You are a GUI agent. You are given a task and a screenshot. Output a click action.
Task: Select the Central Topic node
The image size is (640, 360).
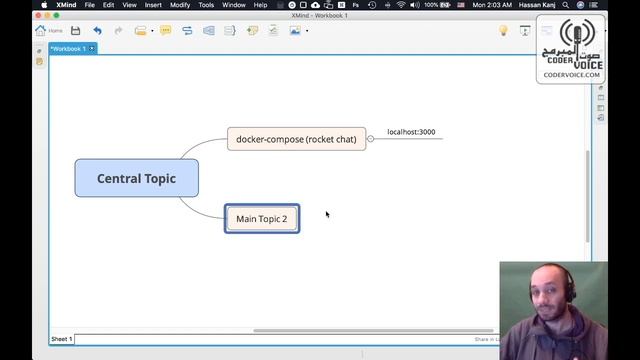137,178
